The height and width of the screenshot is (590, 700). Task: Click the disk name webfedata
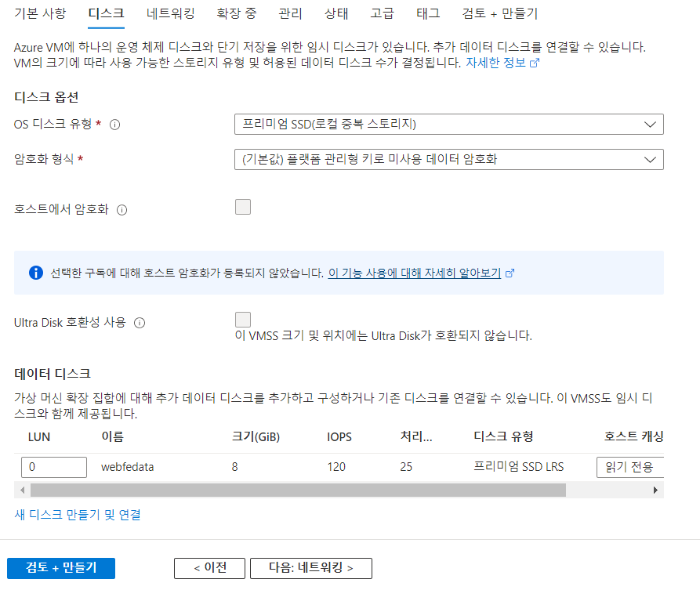(128, 467)
